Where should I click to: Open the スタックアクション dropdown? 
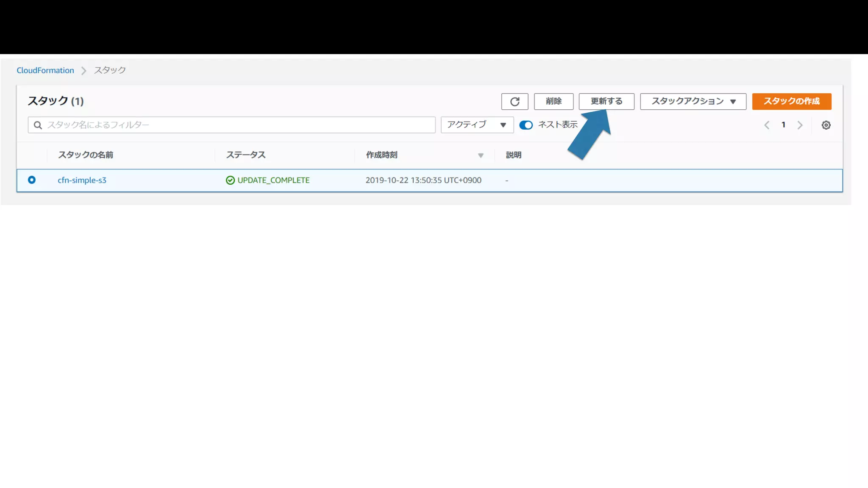click(693, 102)
